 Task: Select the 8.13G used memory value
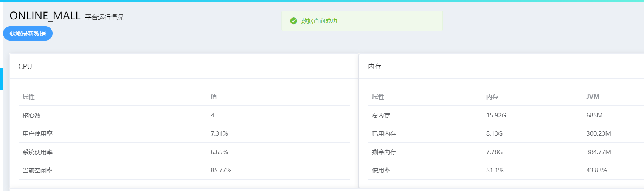[494, 133]
